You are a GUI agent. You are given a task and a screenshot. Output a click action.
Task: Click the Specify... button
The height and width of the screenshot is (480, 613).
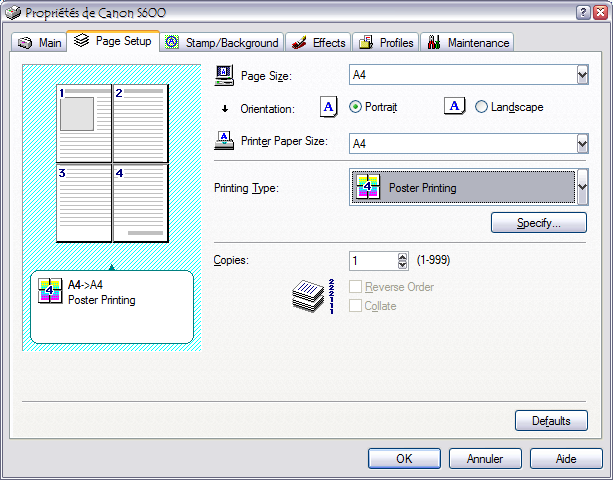coord(539,223)
